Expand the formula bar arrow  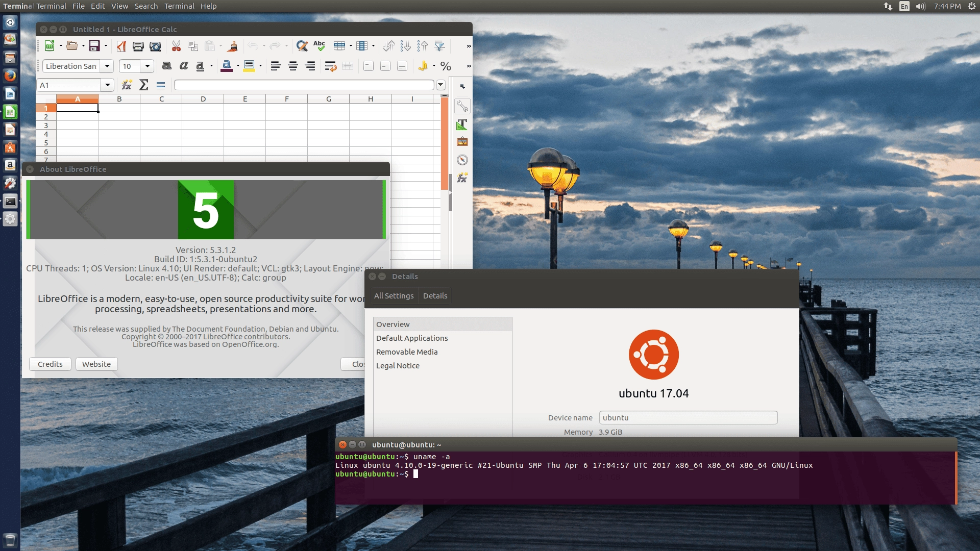441,85
